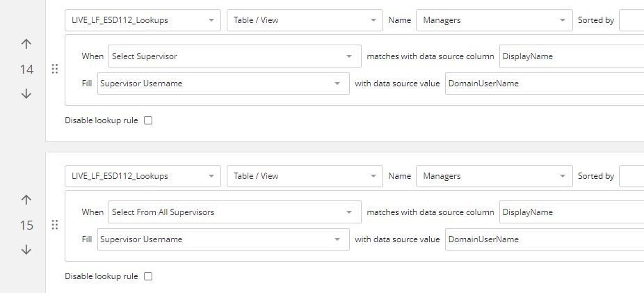The height and width of the screenshot is (293, 644).
Task: Open rule 15 Table / View type dropdown
Action: pos(305,176)
